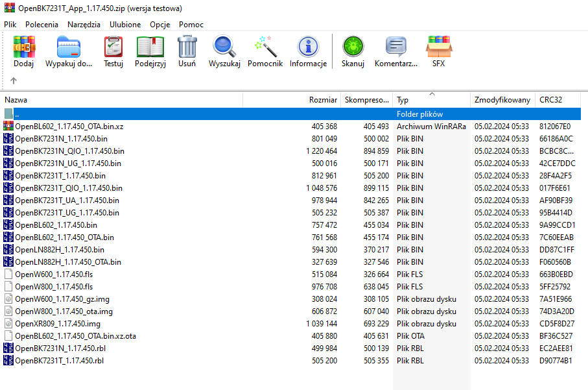Click CRC32 value D90774B1
Viewport: 588px width, 390px height.
coord(556,361)
